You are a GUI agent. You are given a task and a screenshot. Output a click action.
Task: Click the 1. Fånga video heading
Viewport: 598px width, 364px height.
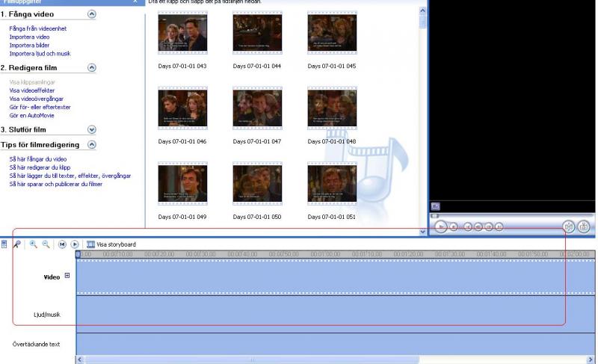pyautogui.click(x=27, y=14)
